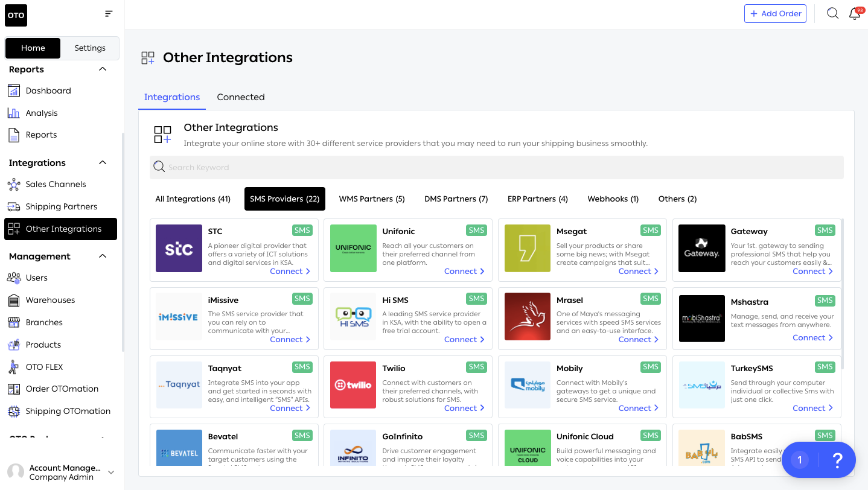Connect the Twilio integration
The width and height of the screenshot is (868, 490).
[x=465, y=409]
